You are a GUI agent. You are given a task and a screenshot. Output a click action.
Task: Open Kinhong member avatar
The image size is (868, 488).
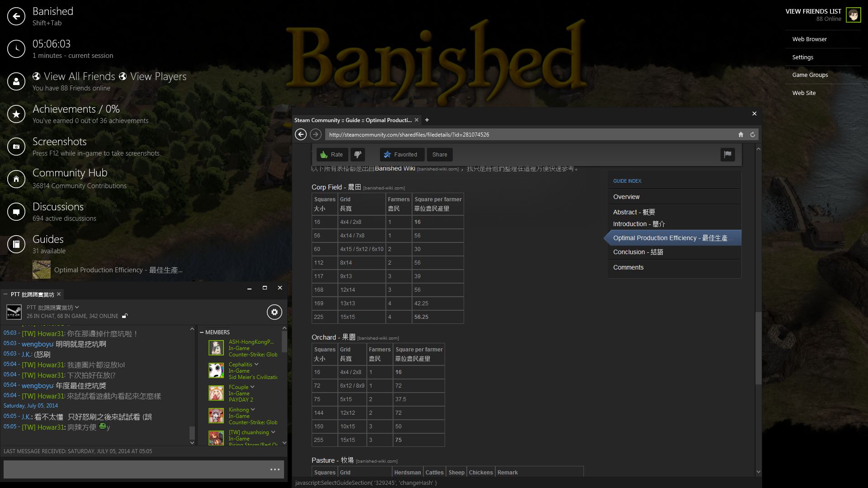coord(216,416)
